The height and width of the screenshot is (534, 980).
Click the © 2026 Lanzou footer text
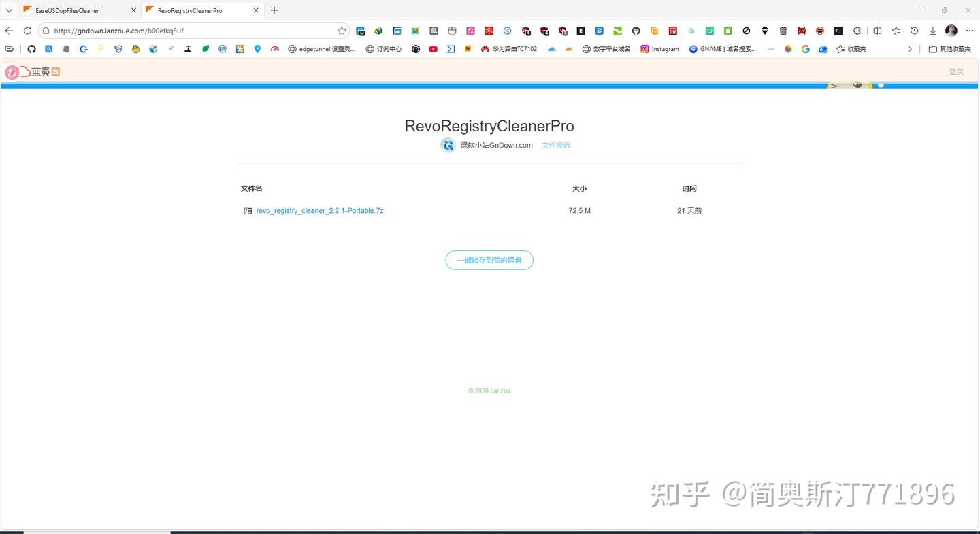pyautogui.click(x=489, y=391)
